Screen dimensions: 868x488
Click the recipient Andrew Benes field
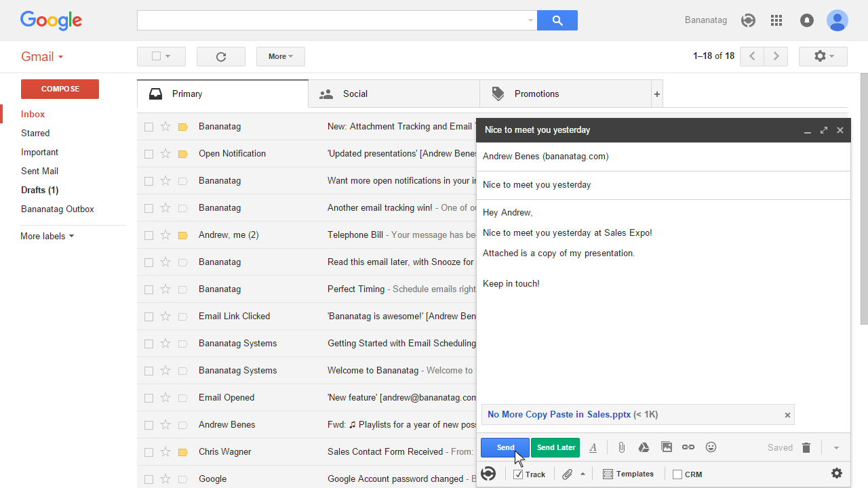pos(663,157)
